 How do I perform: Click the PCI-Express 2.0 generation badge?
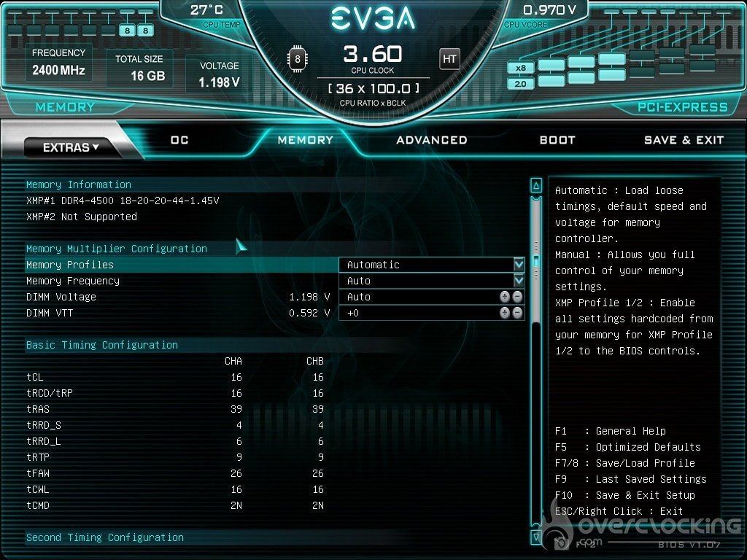pos(520,84)
